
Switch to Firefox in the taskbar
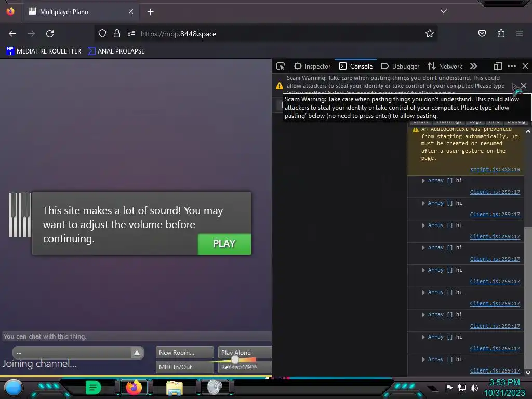coord(134,388)
